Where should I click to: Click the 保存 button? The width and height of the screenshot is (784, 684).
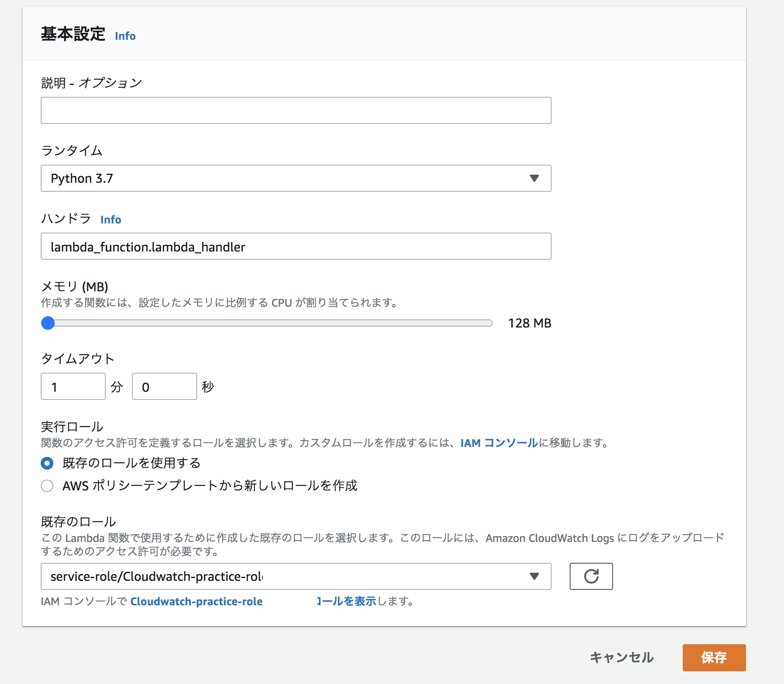(x=714, y=658)
